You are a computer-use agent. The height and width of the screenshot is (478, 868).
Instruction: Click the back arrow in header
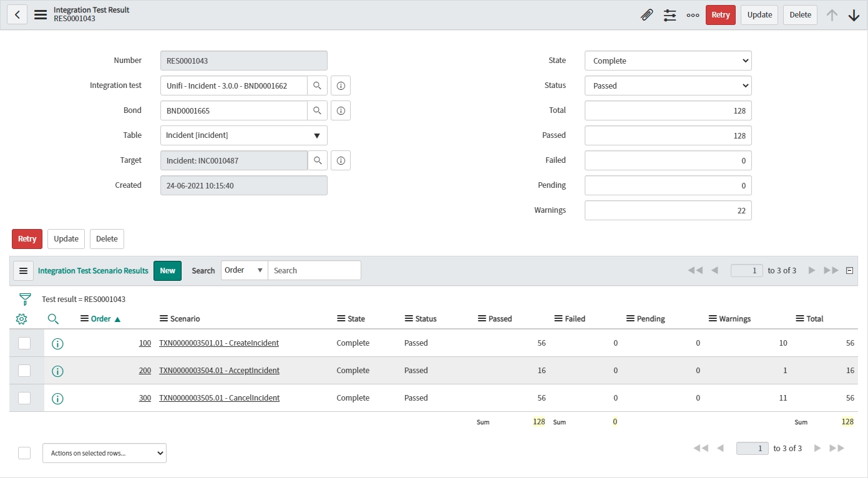click(17, 15)
